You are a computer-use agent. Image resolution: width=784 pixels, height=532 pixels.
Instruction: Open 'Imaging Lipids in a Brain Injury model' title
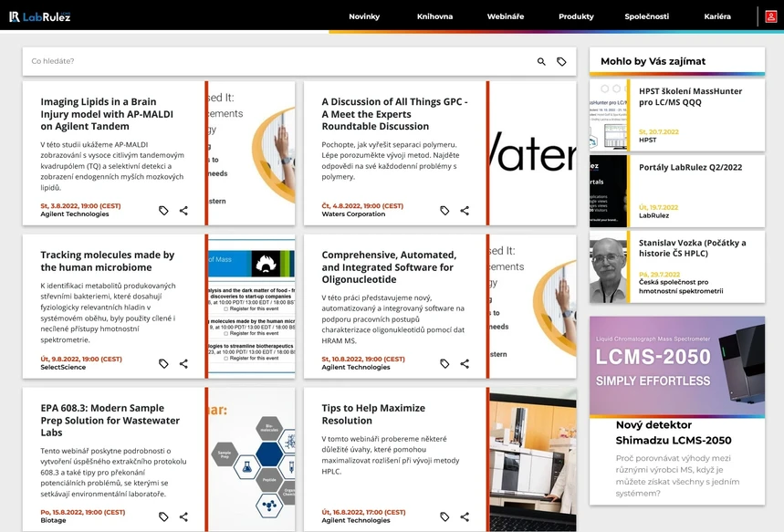(107, 114)
